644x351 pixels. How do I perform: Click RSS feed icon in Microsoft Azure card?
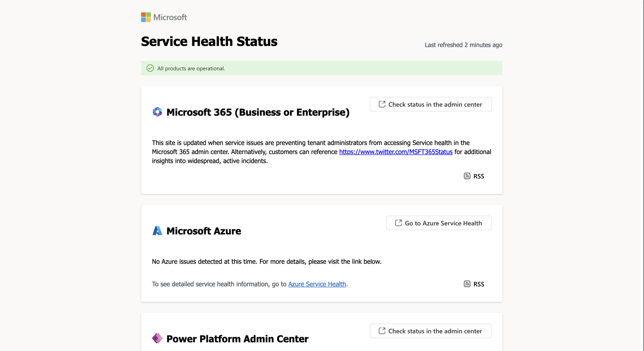(x=467, y=284)
